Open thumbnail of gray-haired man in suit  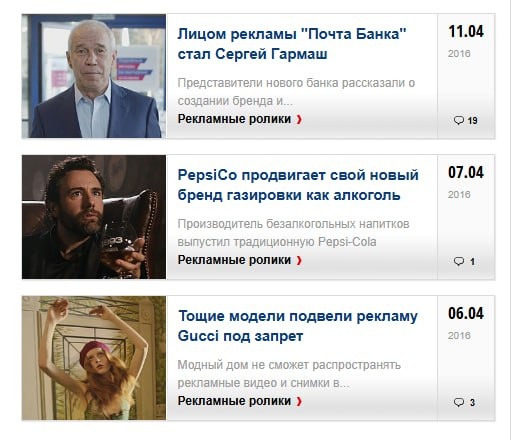click(94, 76)
